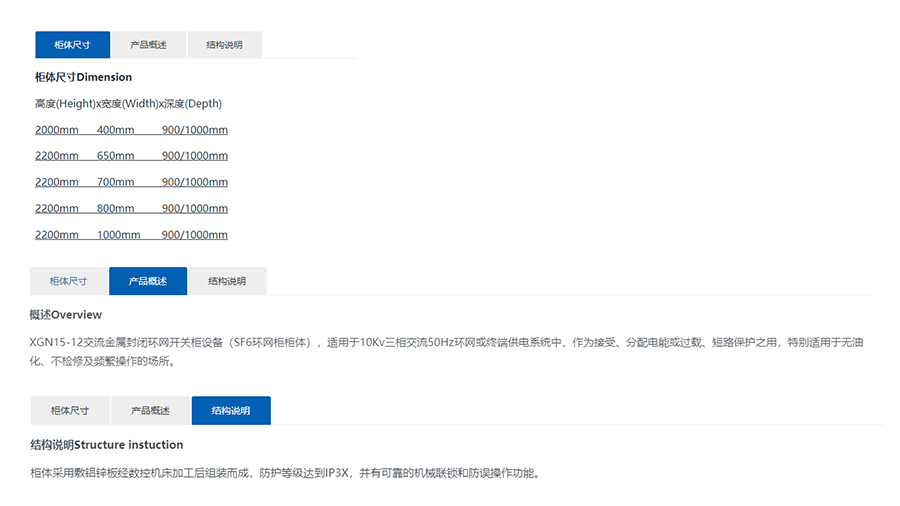The image size is (900, 506).
Task: Open 产品概述 tab above the Dimension heading
Action: click(148, 45)
